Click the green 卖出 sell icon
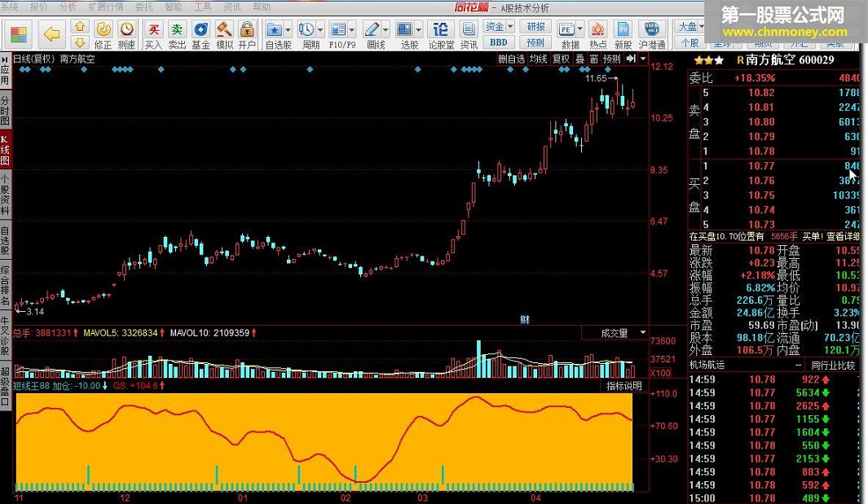 click(177, 28)
